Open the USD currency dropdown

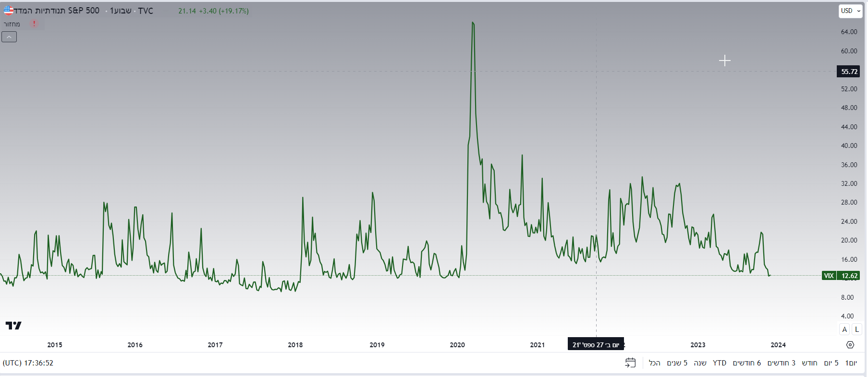(x=851, y=11)
